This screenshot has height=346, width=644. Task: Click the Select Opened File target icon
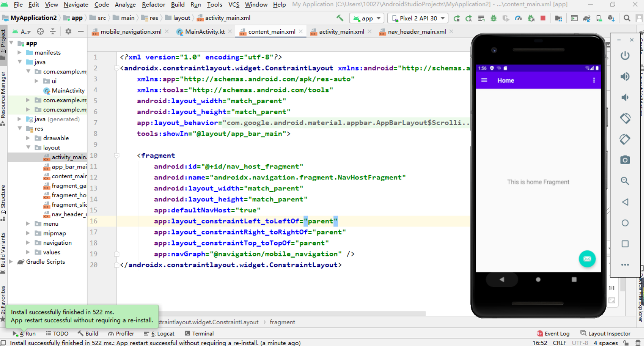pos(41,32)
